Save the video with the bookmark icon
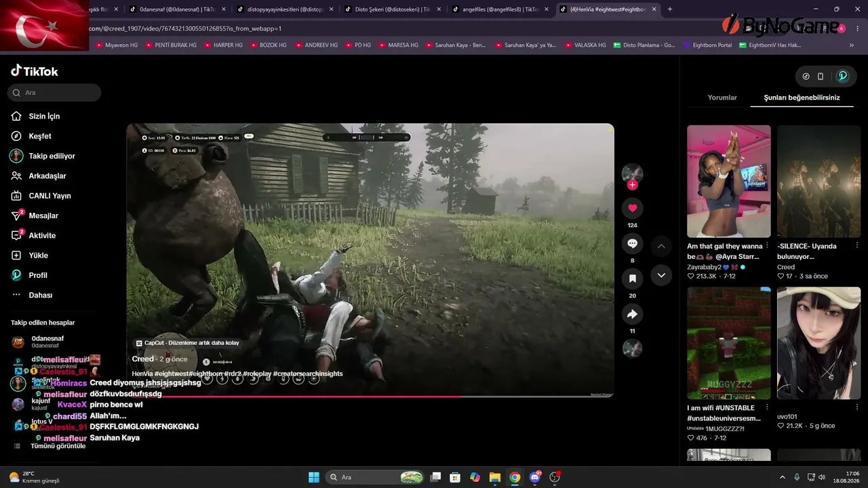868x488 pixels. (x=632, y=279)
